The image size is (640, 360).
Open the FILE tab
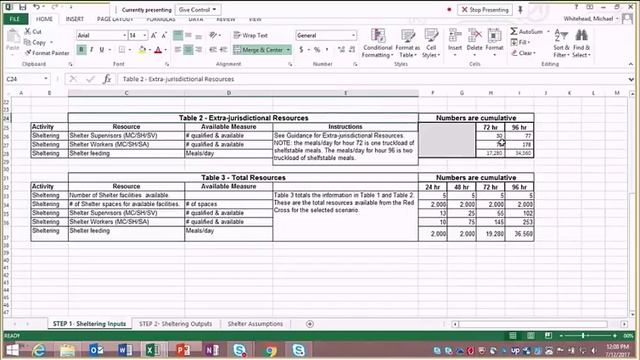[x=15, y=19]
